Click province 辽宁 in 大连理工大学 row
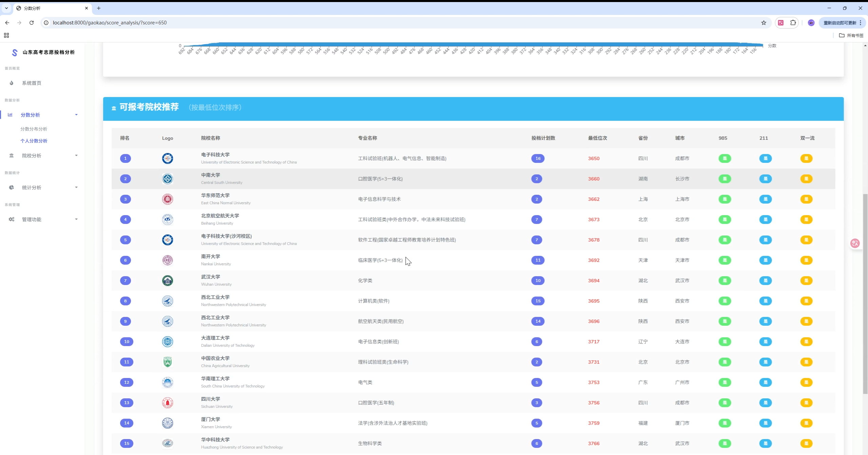This screenshot has height=455, width=868. [643, 342]
